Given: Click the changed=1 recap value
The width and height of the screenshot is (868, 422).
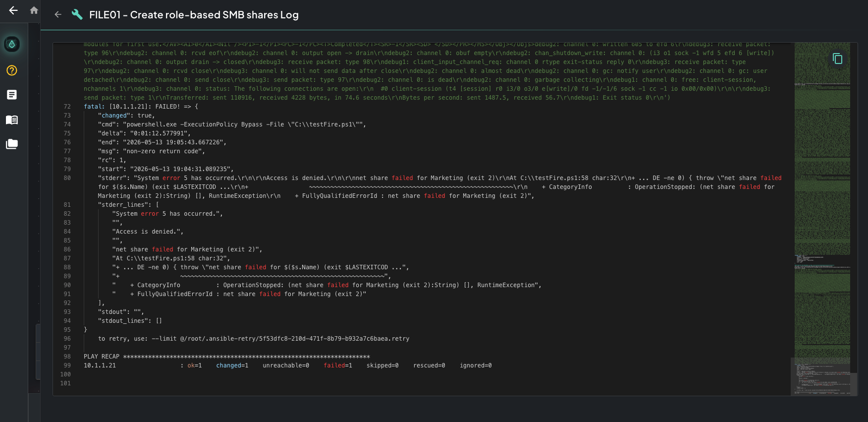Looking at the screenshot, I should pos(232,365).
